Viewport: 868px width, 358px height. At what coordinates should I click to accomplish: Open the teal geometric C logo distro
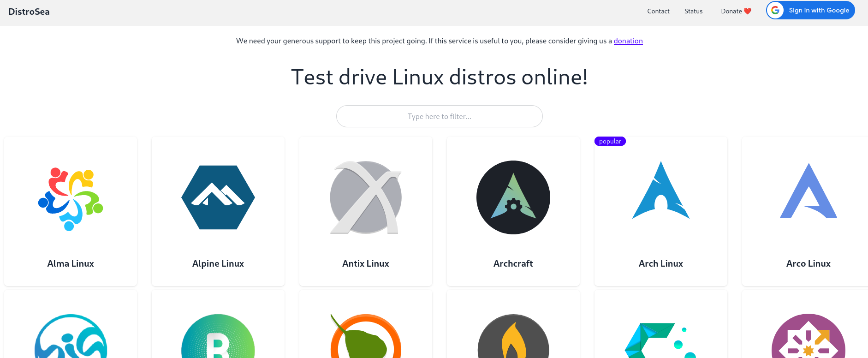[x=661, y=340]
